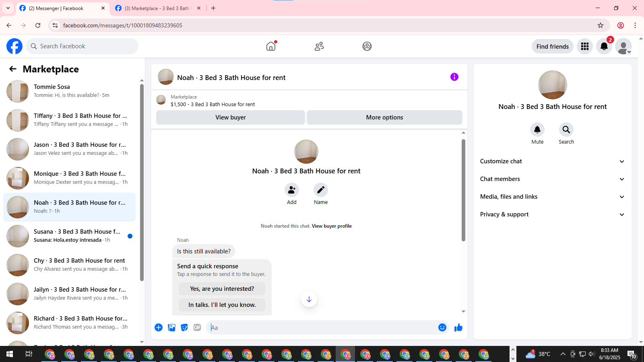
Task: Send quick reply 'In talks. I'll let you know.'
Action: 222,305
